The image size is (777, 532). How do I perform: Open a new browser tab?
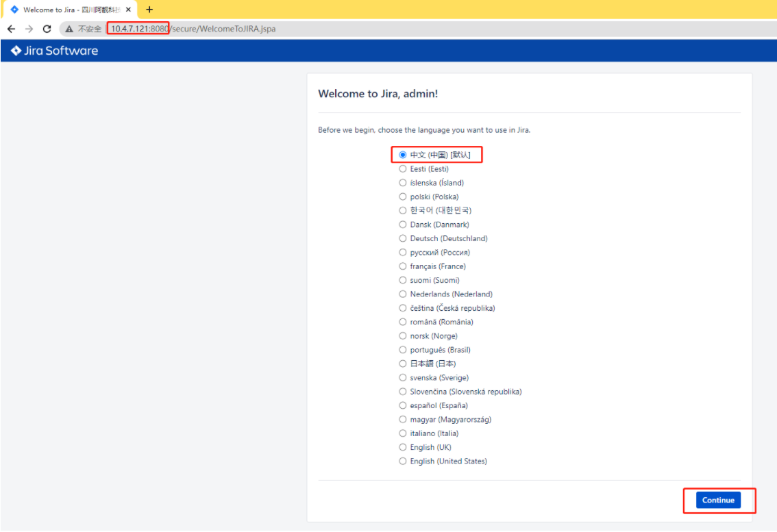pyautogui.click(x=149, y=10)
